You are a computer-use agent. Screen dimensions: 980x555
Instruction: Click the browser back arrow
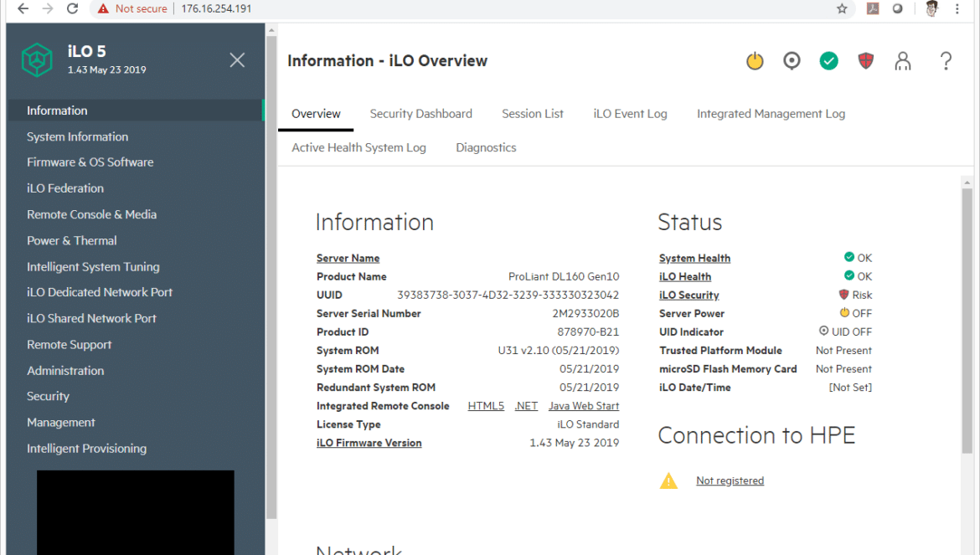click(23, 8)
